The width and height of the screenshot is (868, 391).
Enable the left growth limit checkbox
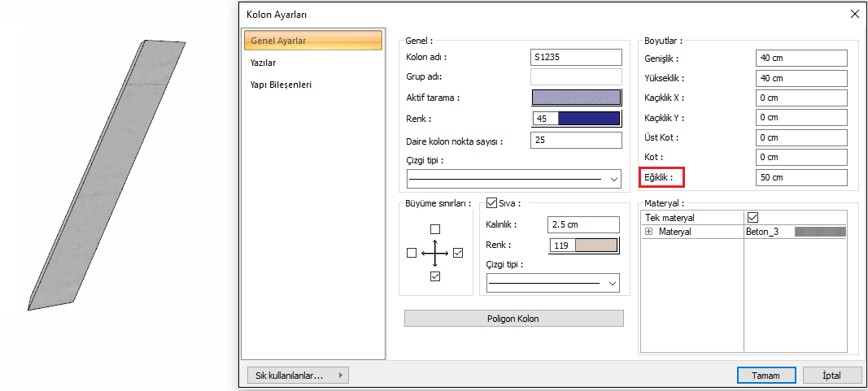412,253
